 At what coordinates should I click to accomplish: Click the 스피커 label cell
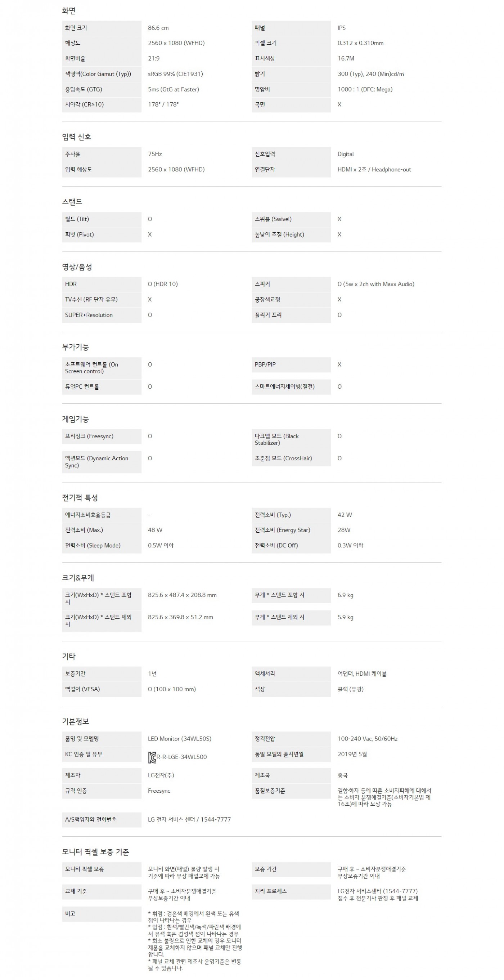[291, 284]
